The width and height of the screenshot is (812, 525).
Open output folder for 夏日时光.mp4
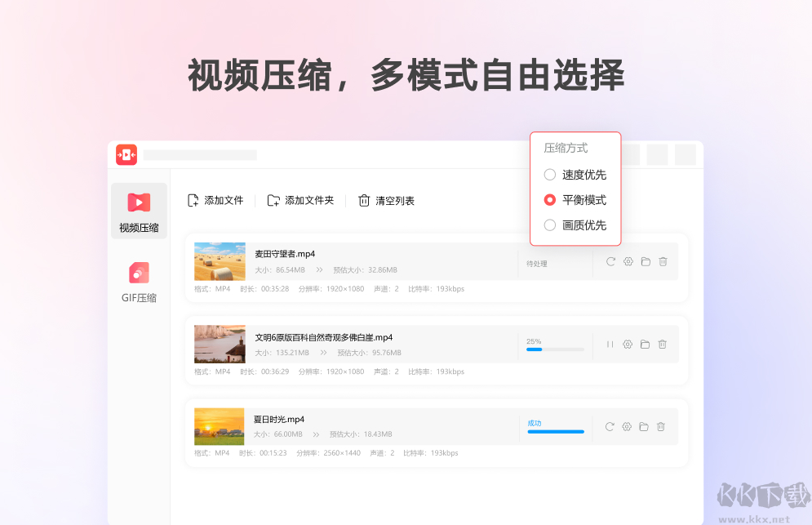(645, 426)
